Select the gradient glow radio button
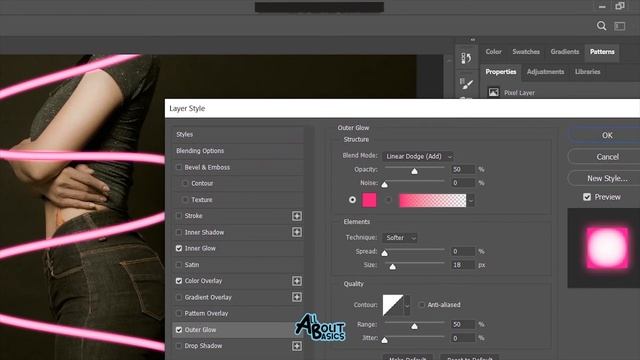Screen dimensions: 640x360 389,200
